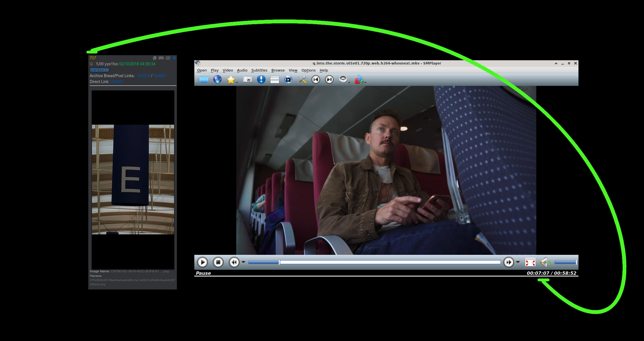Open the Options menu

click(309, 70)
